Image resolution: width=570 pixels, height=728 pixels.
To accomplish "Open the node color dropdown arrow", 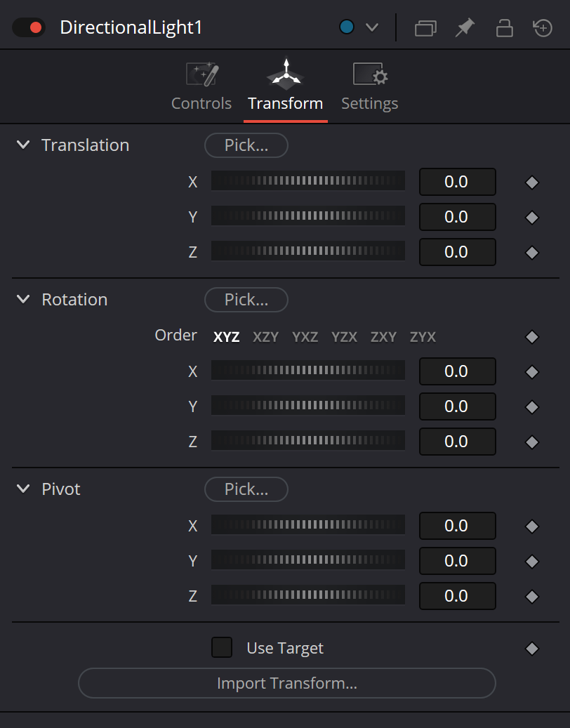I will coord(372,27).
